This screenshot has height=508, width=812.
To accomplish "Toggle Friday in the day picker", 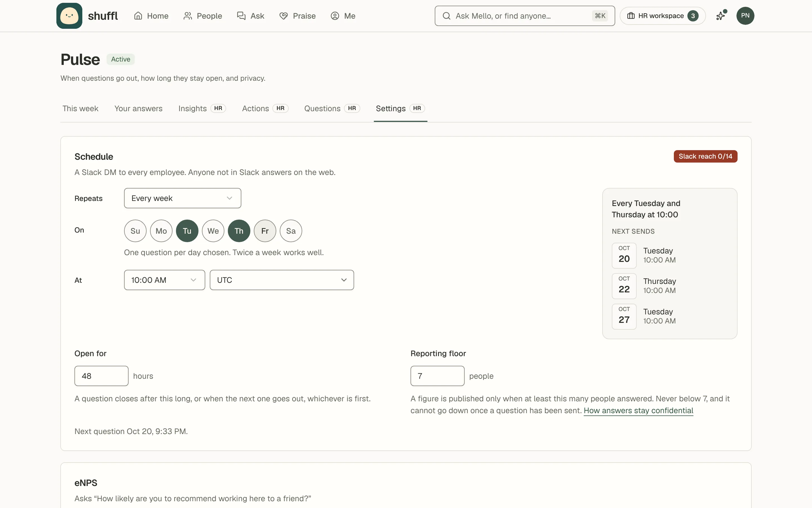I will (265, 231).
